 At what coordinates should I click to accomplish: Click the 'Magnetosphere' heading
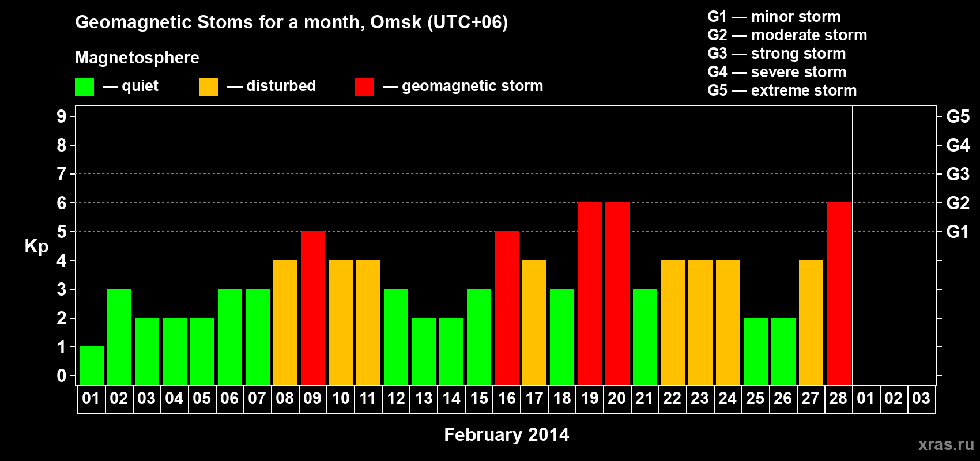click(x=137, y=58)
